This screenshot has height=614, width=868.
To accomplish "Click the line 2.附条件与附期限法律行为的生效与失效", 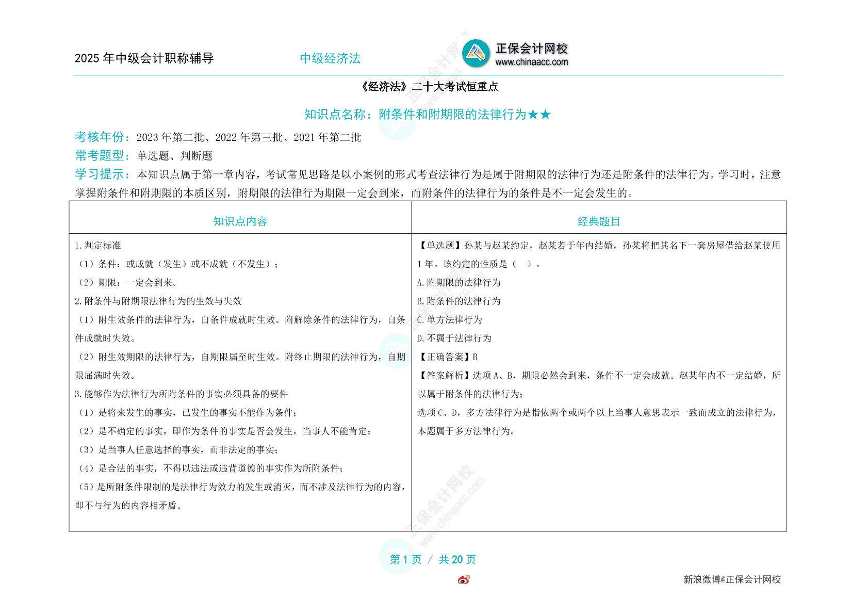I will pyautogui.click(x=158, y=301).
